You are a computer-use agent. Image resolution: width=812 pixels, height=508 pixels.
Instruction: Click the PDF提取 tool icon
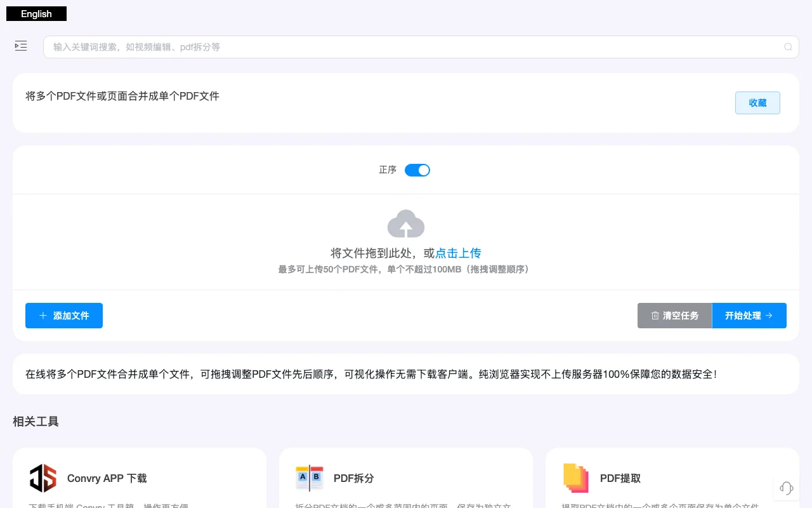click(x=576, y=478)
